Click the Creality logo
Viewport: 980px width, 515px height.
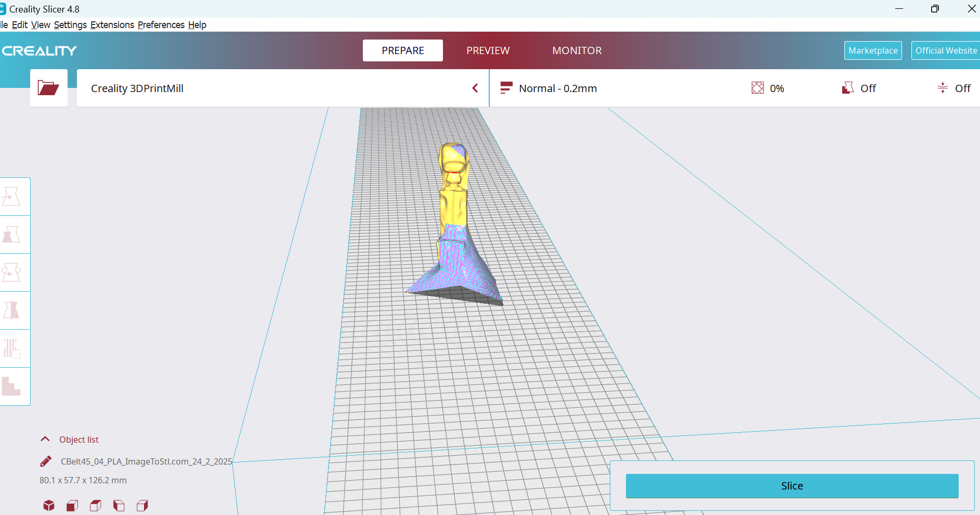(x=40, y=51)
